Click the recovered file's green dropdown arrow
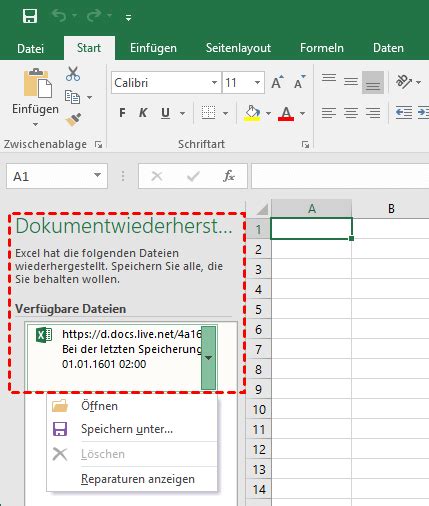The width and height of the screenshot is (429, 506). pos(209,358)
